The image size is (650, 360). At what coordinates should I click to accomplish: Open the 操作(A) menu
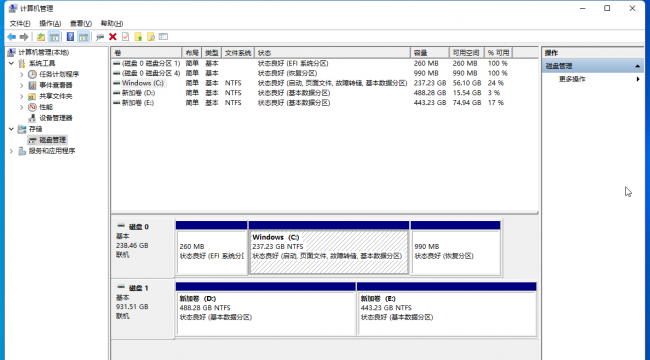pyautogui.click(x=50, y=23)
